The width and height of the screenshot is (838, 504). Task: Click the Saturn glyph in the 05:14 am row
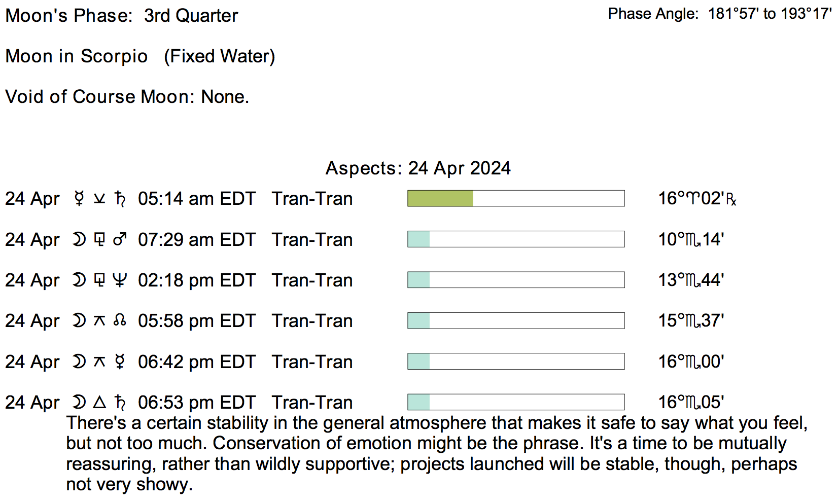[120, 198]
